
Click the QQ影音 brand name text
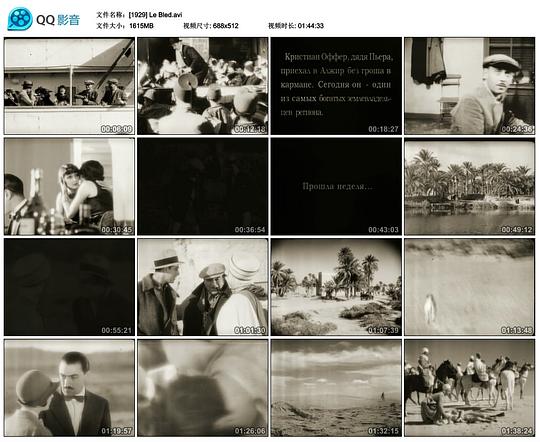(58, 20)
